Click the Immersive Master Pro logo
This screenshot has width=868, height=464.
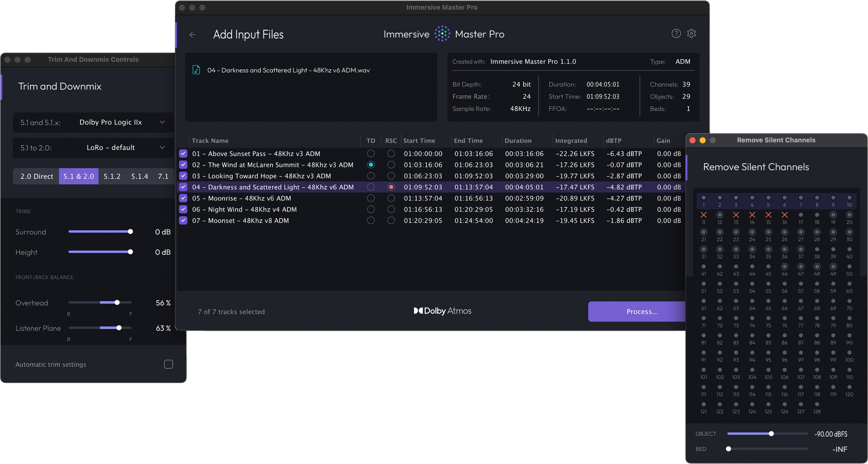pos(442,34)
